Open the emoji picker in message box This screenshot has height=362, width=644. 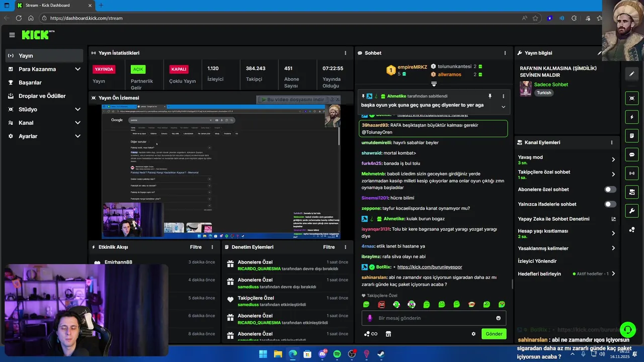pyautogui.click(x=499, y=318)
